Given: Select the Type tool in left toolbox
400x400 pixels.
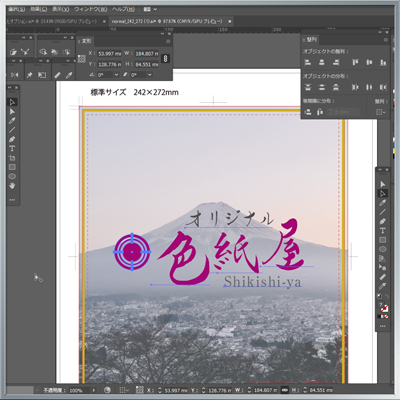Looking at the screenshot, I should click(12, 148).
